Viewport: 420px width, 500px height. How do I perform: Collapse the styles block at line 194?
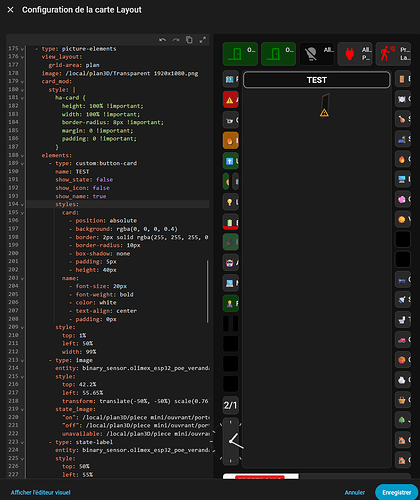22,205
